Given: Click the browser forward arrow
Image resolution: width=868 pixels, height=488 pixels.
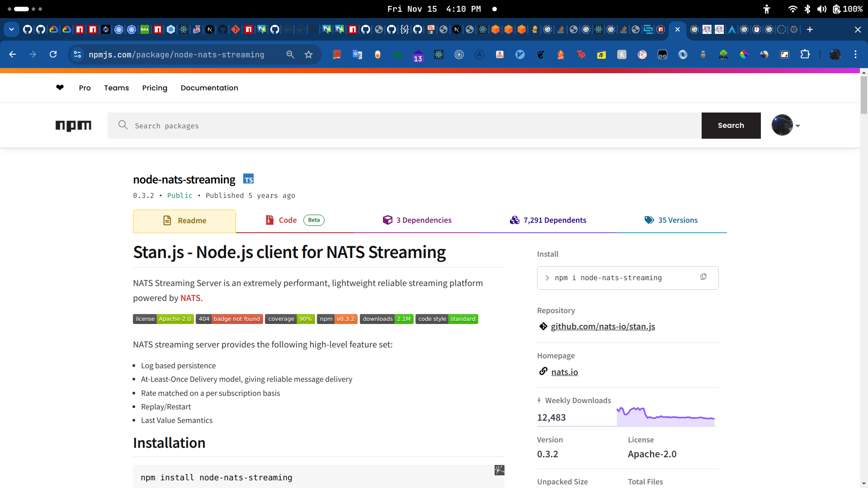Looking at the screenshot, I should pyautogui.click(x=33, y=54).
